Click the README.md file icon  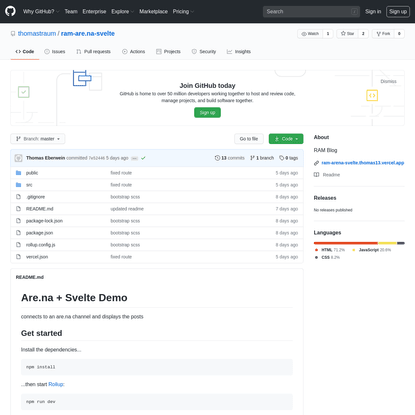[x=19, y=209]
